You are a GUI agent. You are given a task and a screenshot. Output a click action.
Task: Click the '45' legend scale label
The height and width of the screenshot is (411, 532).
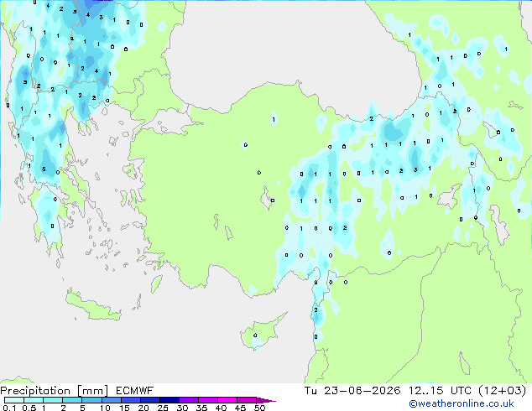(x=240, y=408)
